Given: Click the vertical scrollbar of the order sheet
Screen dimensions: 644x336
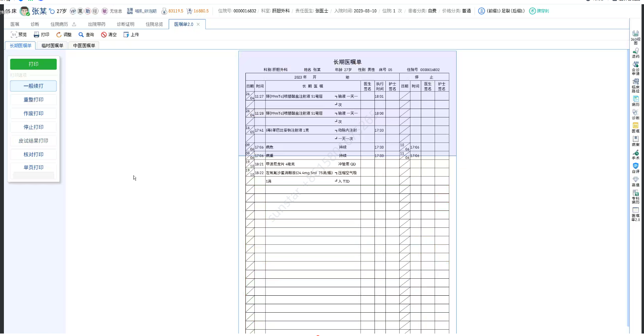Looking at the screenshot, I should tap(628, 187).
